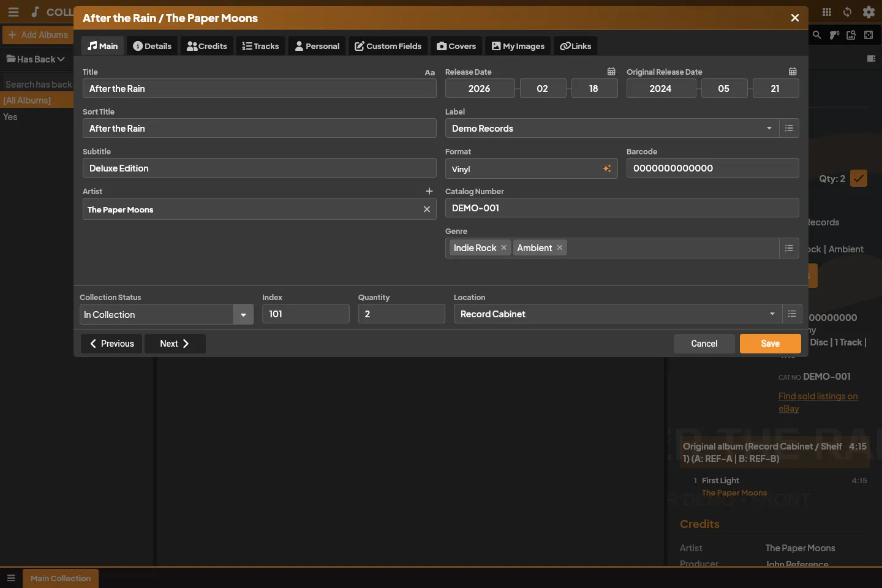
Task: Select the Main Collection tab
Action: [x=61, y=578]
